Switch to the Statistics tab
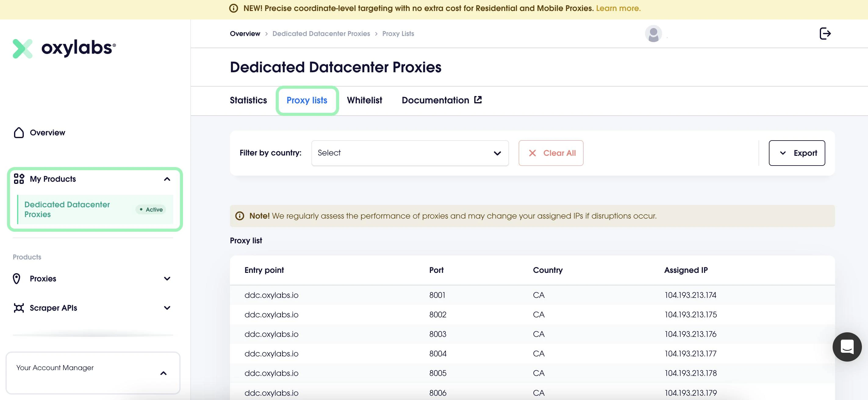 (x=248, y=100)
